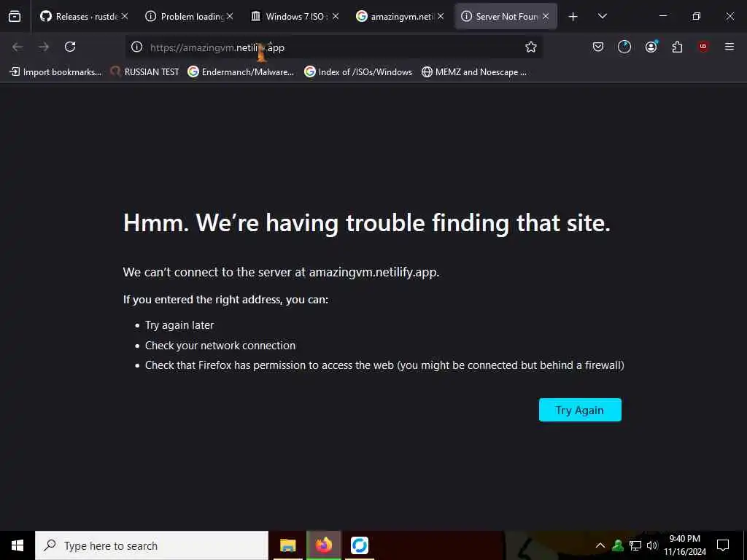Minimize the Firefox window
This screenshot has width=747, height=560.
(663, 16)
